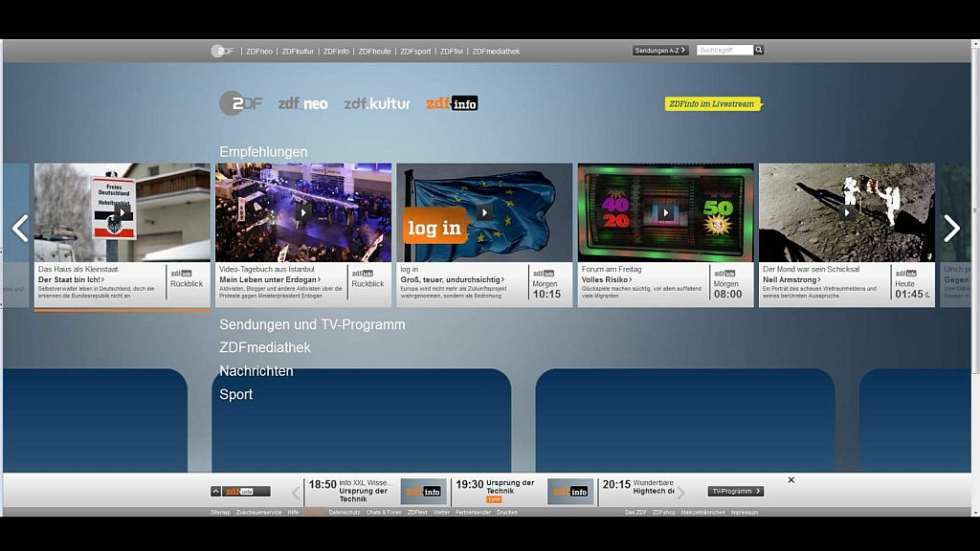Open Impressum footer link

pos(745,513)
